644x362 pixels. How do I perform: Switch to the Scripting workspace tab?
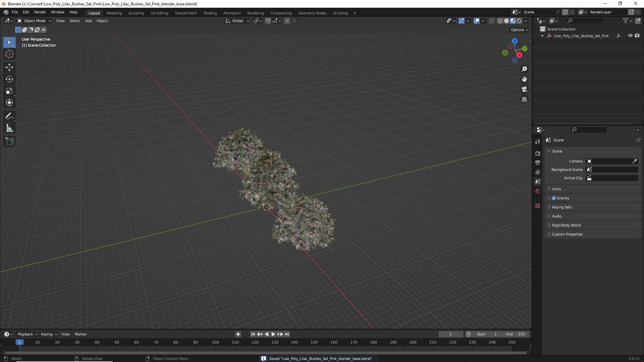340,13
